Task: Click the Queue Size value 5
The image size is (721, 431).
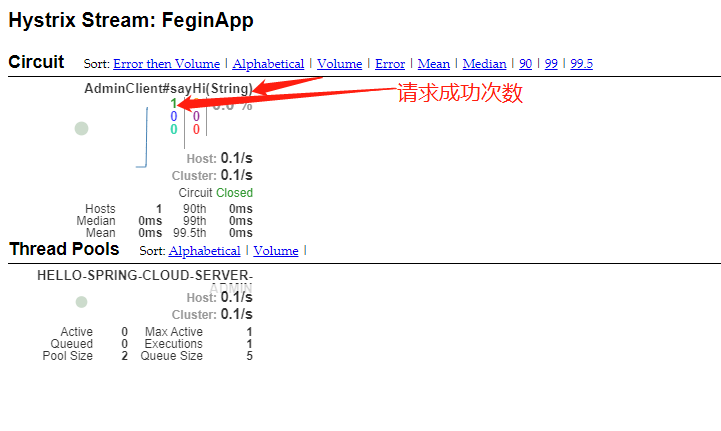Action: click(249, 356)
